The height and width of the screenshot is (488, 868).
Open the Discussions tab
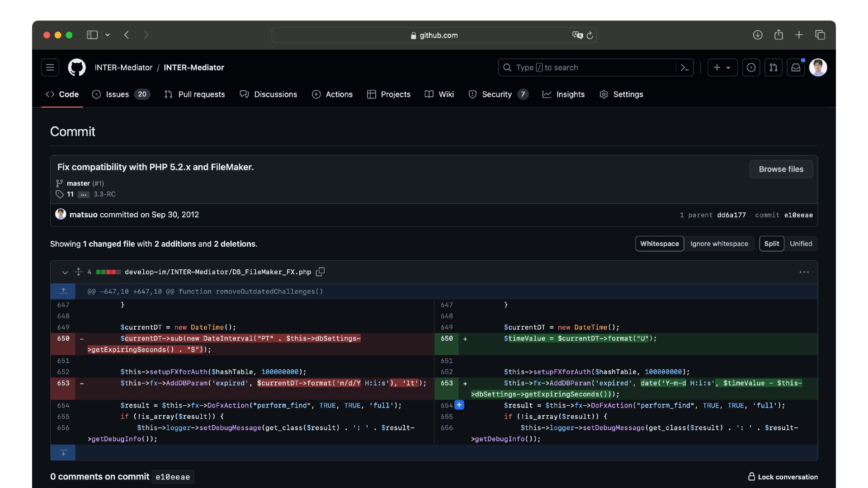coord(269,94)
